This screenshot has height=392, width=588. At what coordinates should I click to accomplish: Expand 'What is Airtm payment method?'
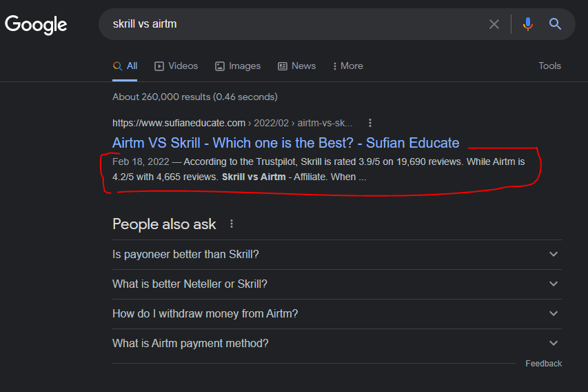(x=337, y=343)
